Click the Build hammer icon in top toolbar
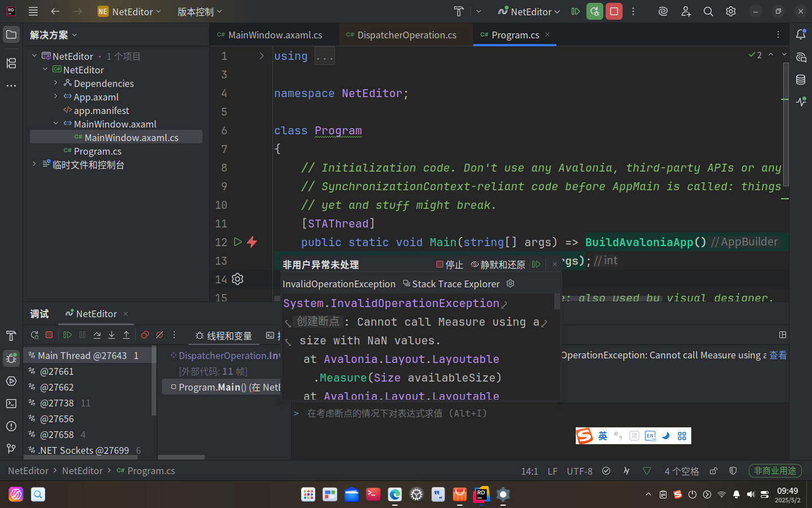The width and height of the screenshot is (812, 508). (x=458, y=11)
